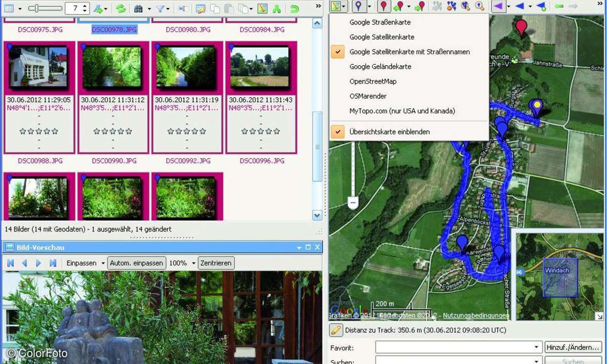Viewport: 607px width, 364px height.
Task: Click the thumbnail list scroll-down arrow
Action: pos(317,216)
